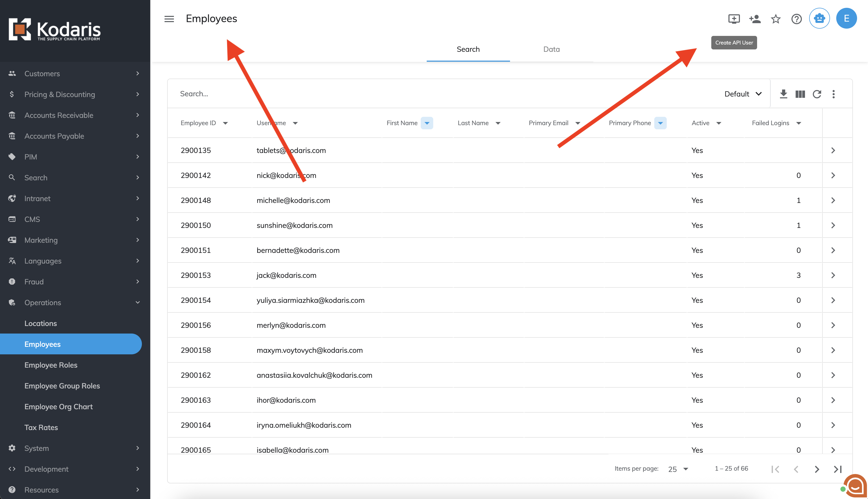Click the add employee person-plus icon

point(755,19)
